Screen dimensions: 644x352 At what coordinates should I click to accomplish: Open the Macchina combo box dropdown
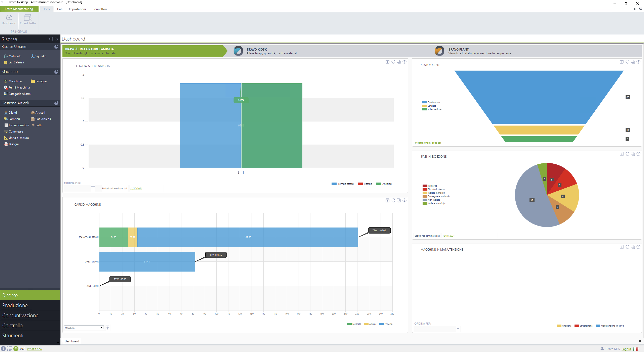pyautogui.click(x=102, y=328)
